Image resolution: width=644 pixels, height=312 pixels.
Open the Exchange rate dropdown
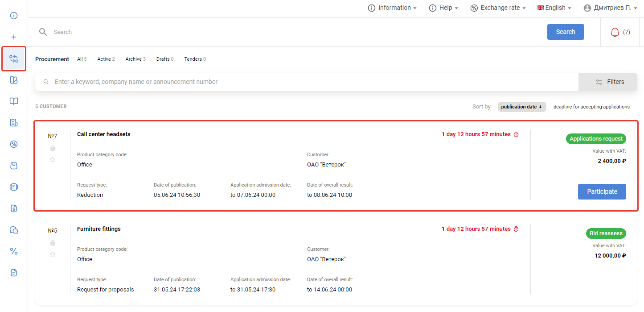pos(498,8)
